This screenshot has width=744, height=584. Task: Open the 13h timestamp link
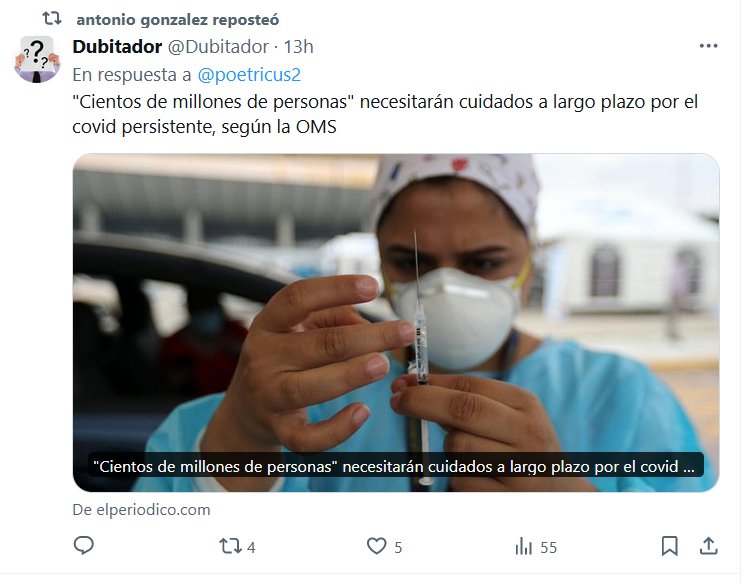[298, 46]
